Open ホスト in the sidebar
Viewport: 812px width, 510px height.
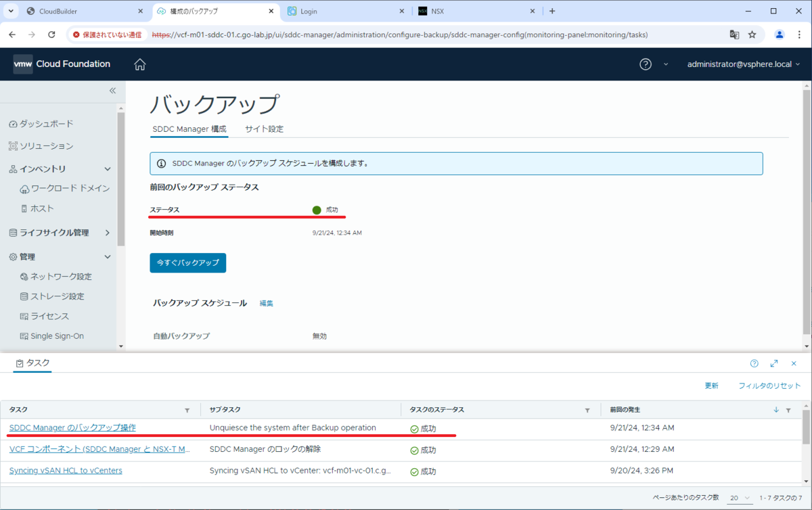[37, 208]
